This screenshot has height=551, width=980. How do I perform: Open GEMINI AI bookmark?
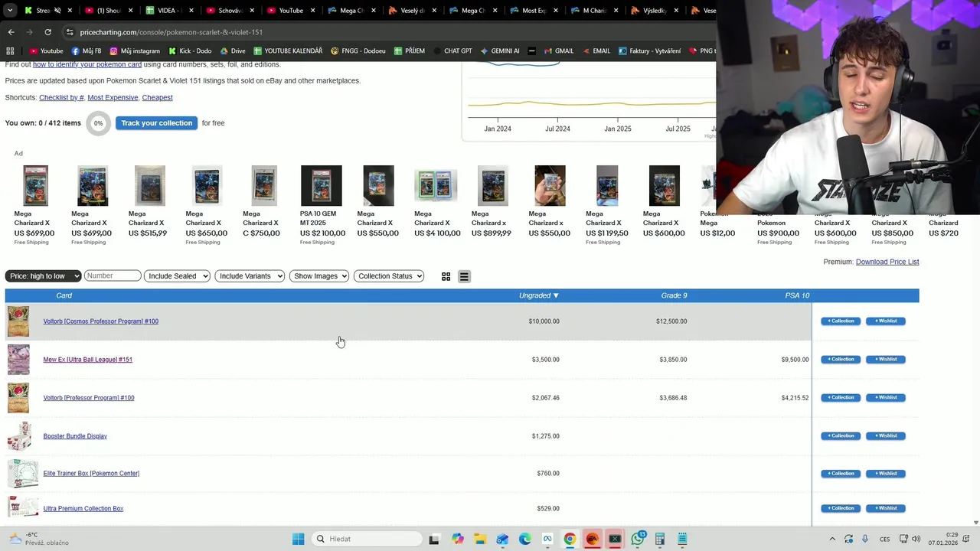(x=500, y=51)
